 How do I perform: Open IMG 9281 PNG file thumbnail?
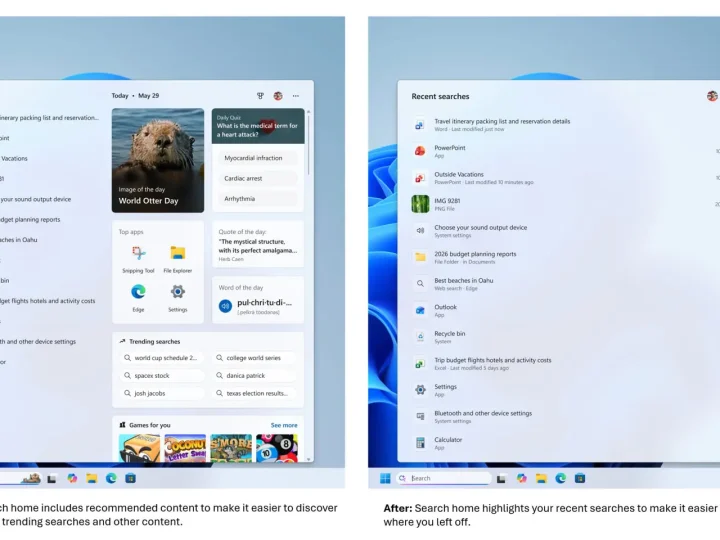(x=420, y=204)
